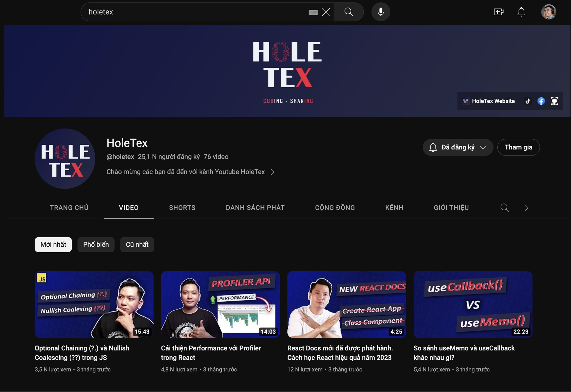Viewport: 571px width, 392px height.
Task: Click the Tham gia join button
Action: (518, 147)
